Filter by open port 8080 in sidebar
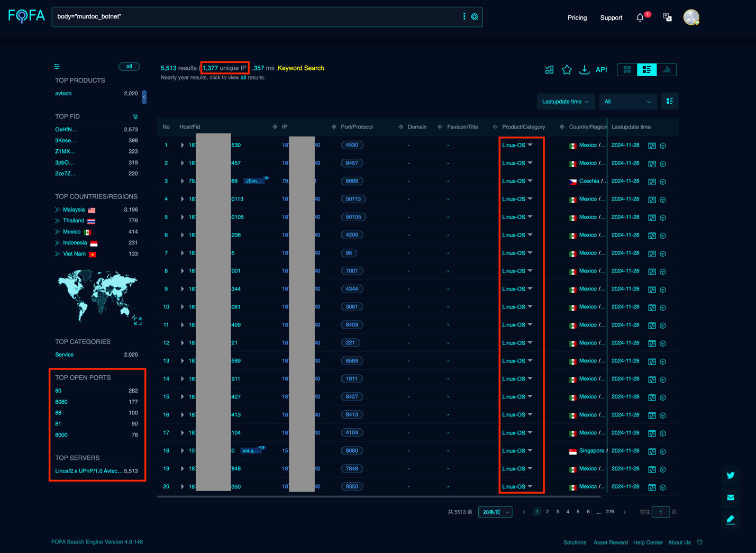Image resolution: width=756 pixels, height=553 pixels. point(61,402)
